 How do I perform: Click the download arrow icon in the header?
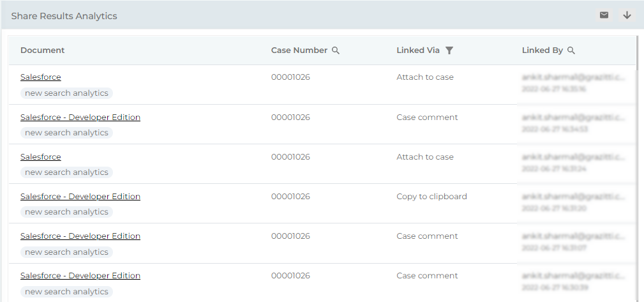(627, 15)
